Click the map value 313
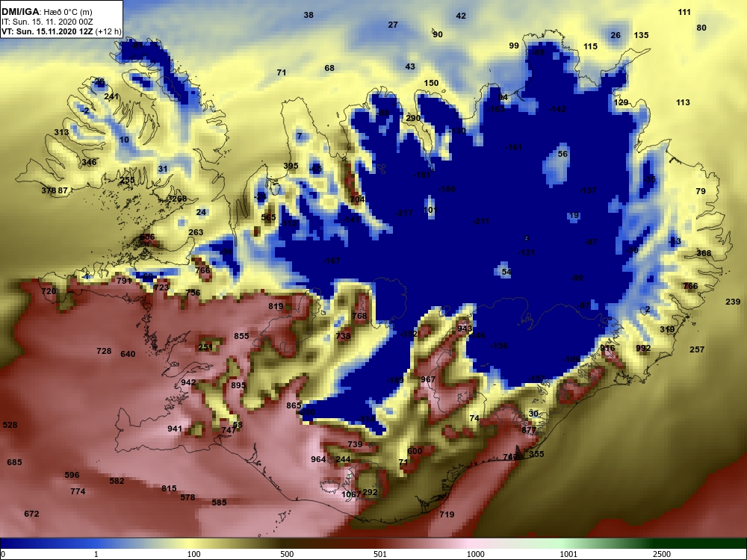The height and width of the screenshot is (560, 747). (61, 132)
